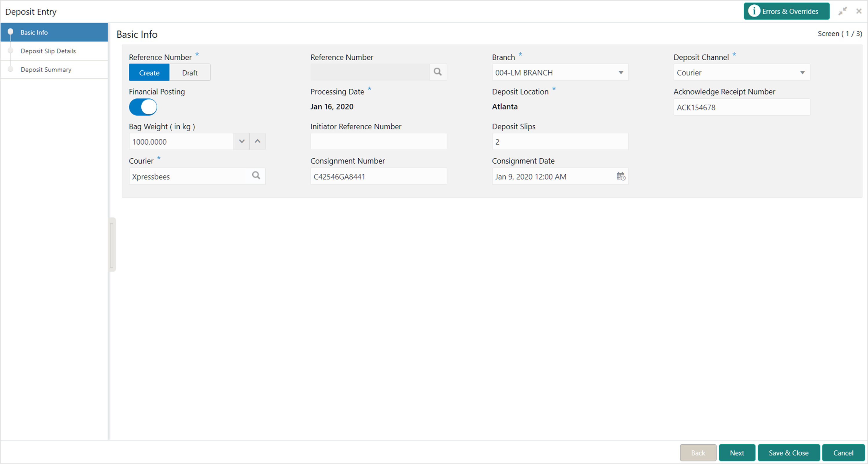This screenshot has width=868, height=464.
Task: Decrease Bag Weight with the down chevron
Action: [x=242, y=142]
